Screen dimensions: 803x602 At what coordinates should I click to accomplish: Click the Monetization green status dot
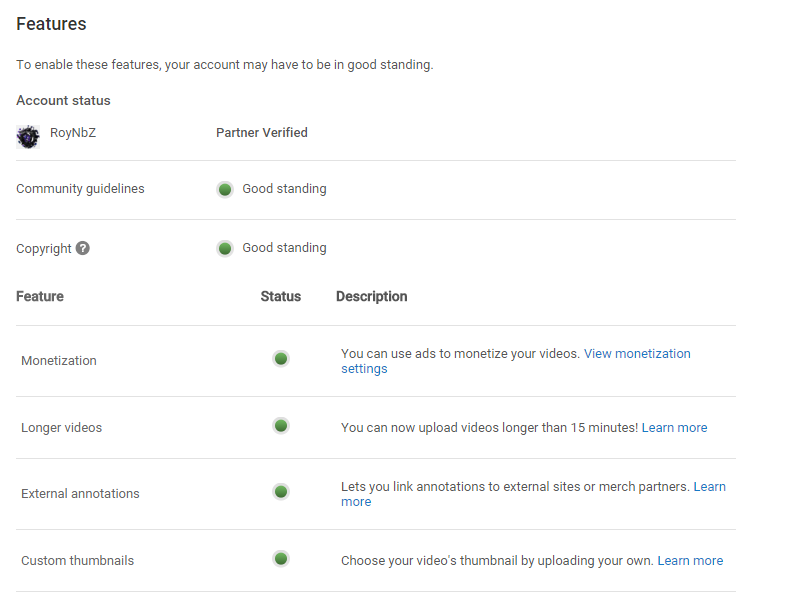click(281, 358)
